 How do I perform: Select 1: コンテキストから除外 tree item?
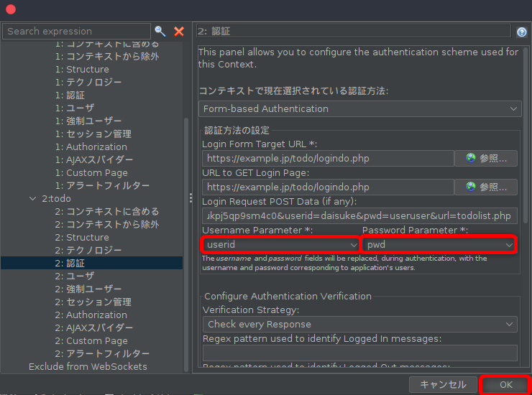107,56
